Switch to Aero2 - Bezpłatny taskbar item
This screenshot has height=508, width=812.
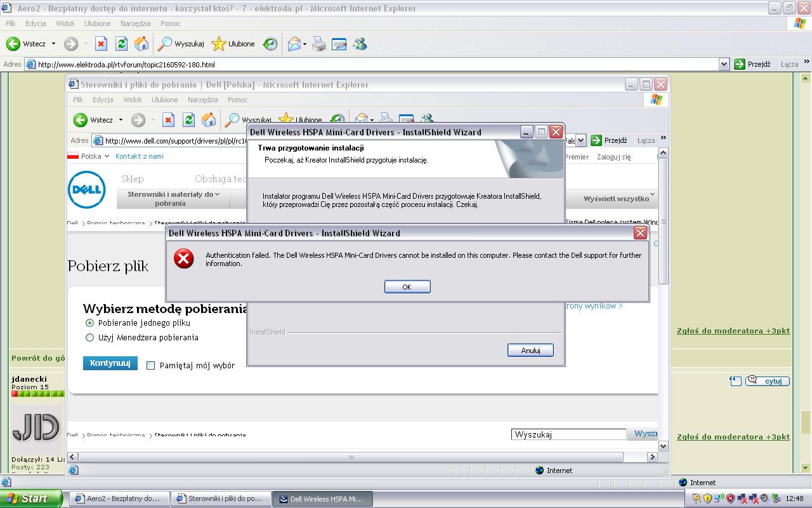(x=120, y=499)
